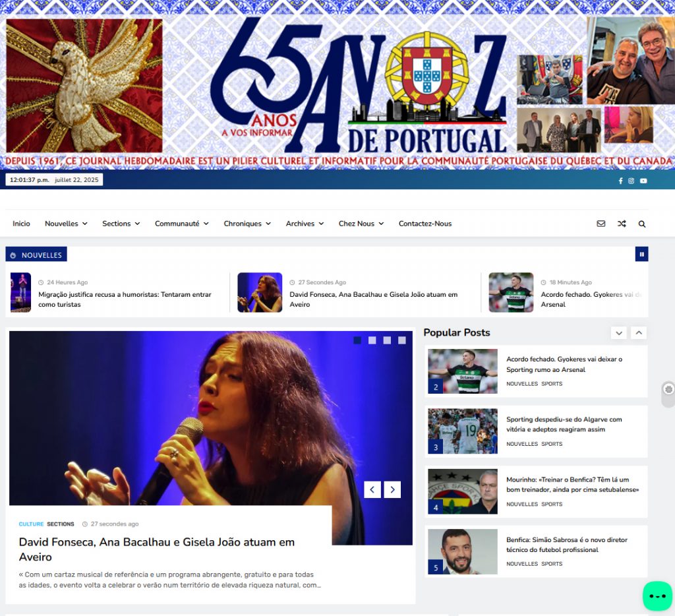The height and width of the screenshot is (616, 675).
Task: Expand the Communauté menu dropdown
Action: (182, 224)
